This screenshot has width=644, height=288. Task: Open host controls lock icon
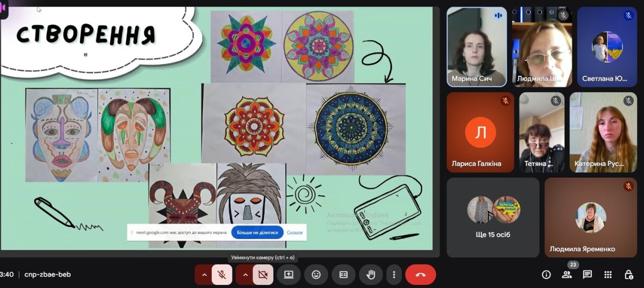coord(628,275)
